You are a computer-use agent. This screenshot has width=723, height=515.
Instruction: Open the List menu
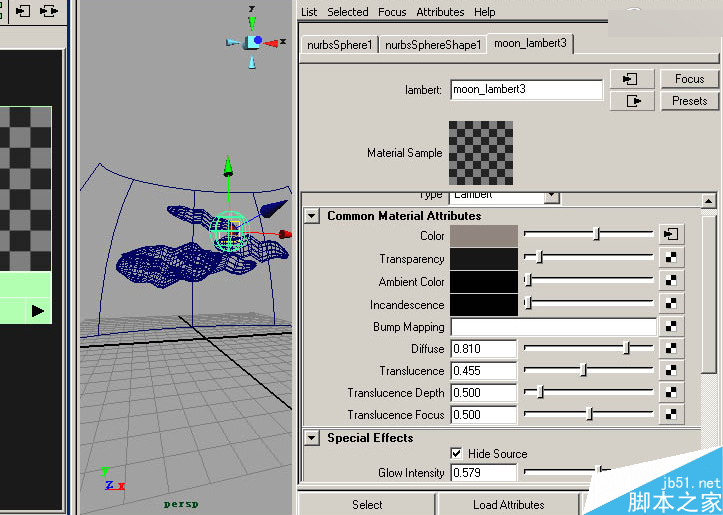(x=308, y=12)
